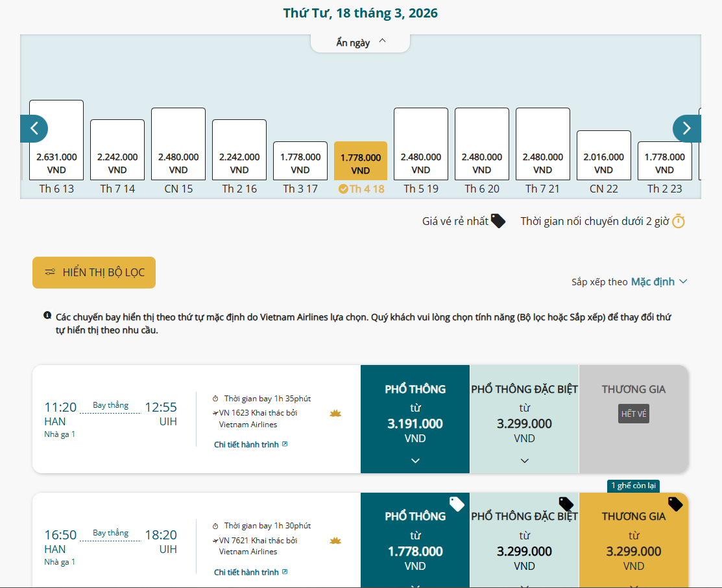
Task: Click the sold-out Hết Vé Thương Gia cell
Action: point(633,414)
